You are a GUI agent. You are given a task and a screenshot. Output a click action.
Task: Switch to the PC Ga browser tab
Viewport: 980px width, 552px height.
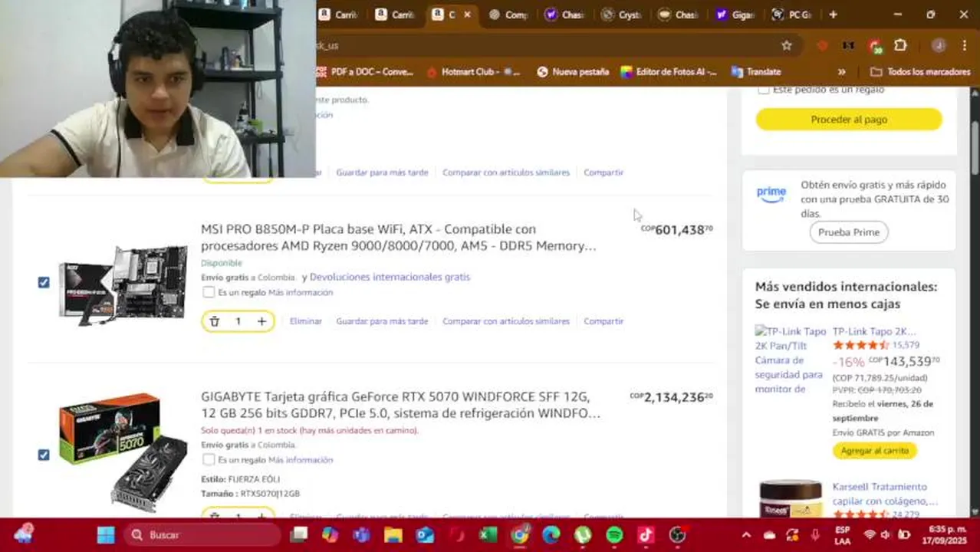(x=791, y=15)
